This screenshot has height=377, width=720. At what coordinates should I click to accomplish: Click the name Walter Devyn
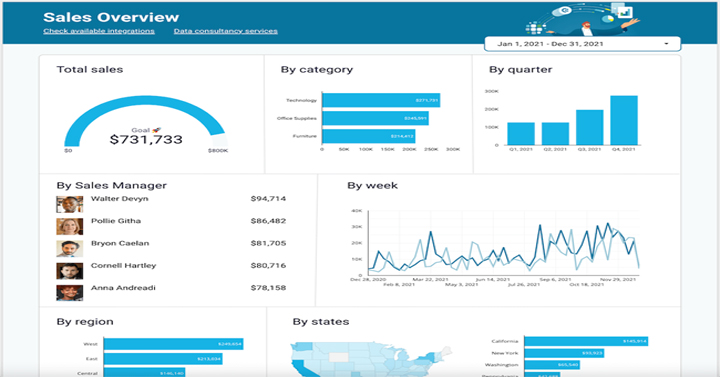tap(119, 199)
